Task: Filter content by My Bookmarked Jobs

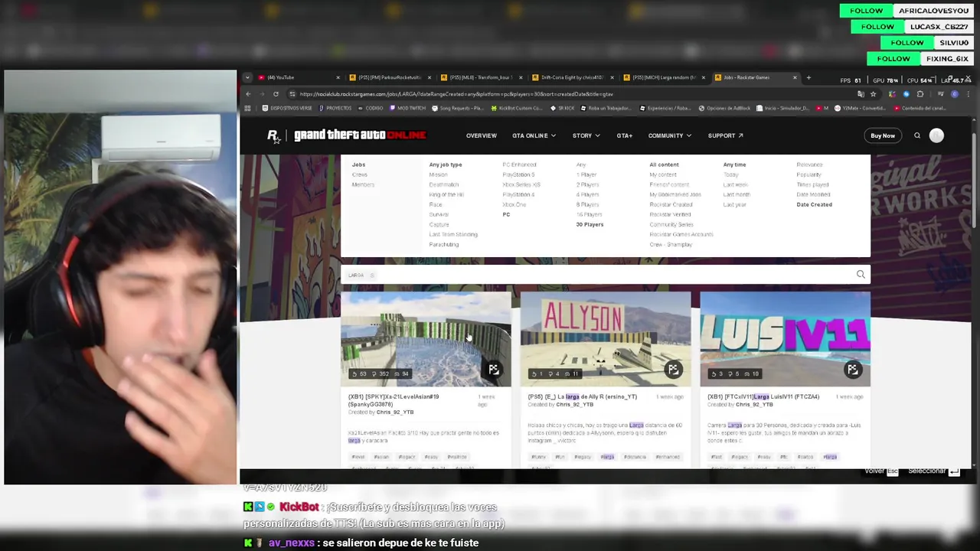Action: (x=675, y=194)
